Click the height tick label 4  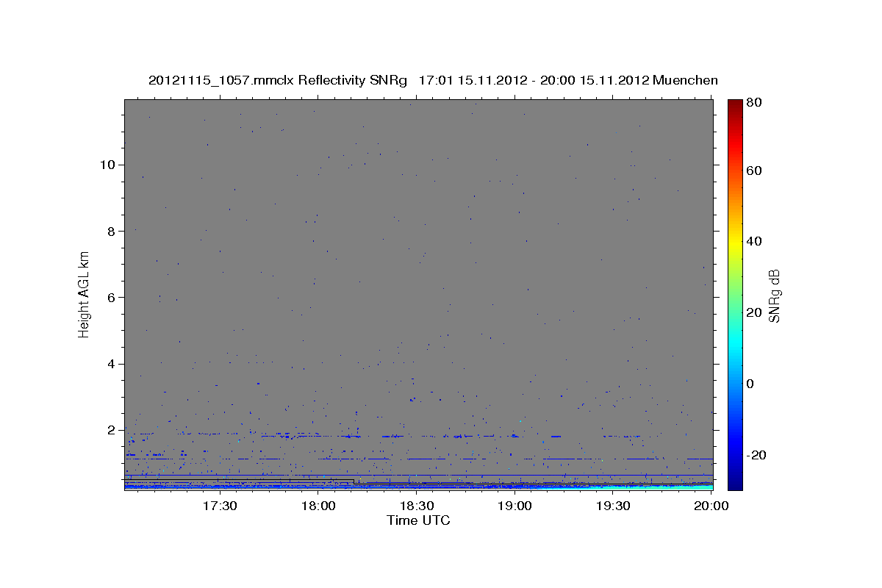point(112,364)
